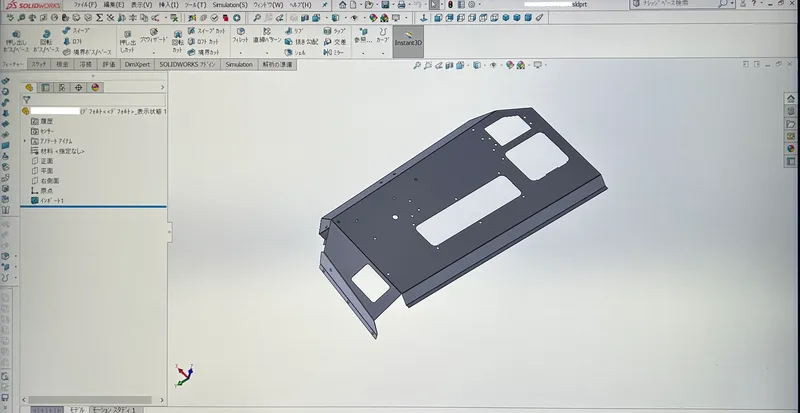This screenshot has height=413, width=800.
Task: Click the filter funnel in feature tree
Action: [x=27, y=100]
